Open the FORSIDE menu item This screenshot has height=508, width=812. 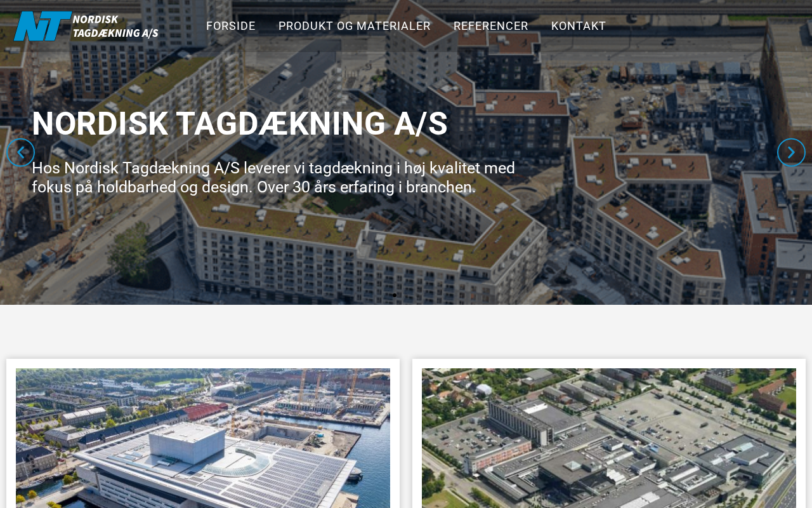(x=231, y=26)
